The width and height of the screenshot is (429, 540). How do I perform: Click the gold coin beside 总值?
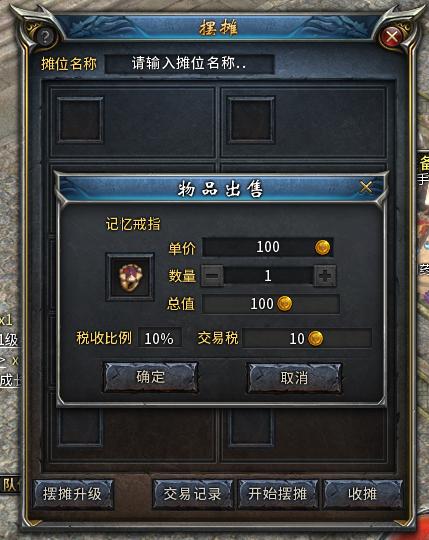click(x=285, y=304)
